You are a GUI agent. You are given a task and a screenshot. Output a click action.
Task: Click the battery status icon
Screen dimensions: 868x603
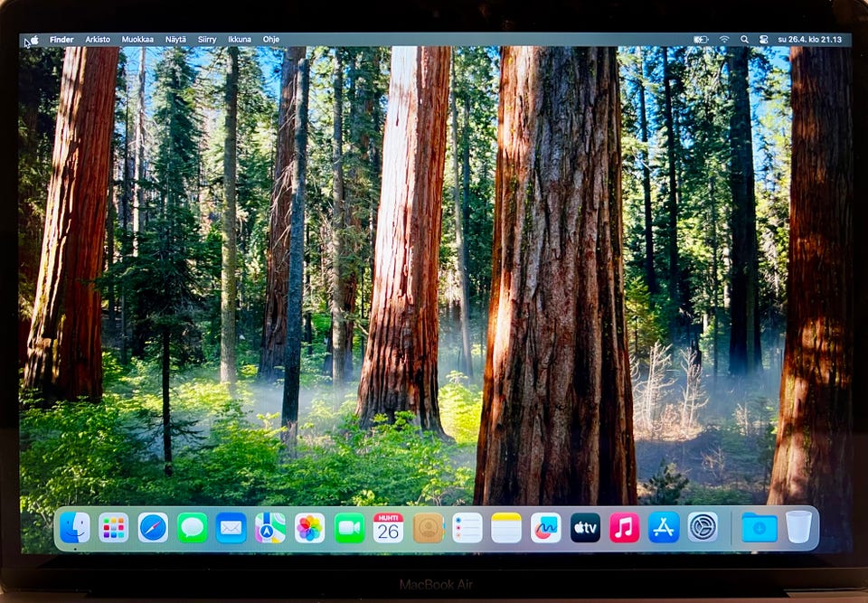[x=701, y=40]
